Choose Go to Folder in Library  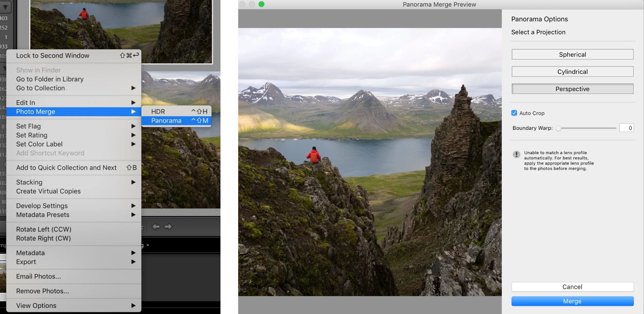click(74, 79)
